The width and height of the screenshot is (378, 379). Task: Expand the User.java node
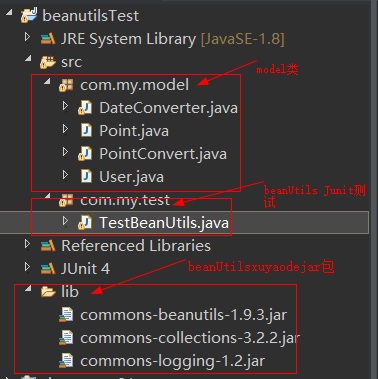(66, 175)
